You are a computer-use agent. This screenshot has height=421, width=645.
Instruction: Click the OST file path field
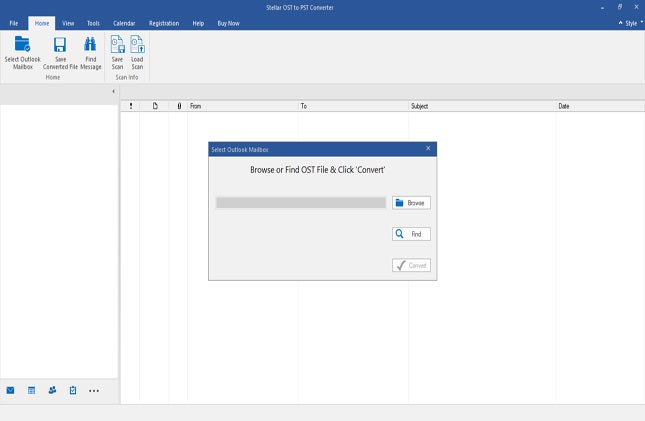[x=301, y=203]
